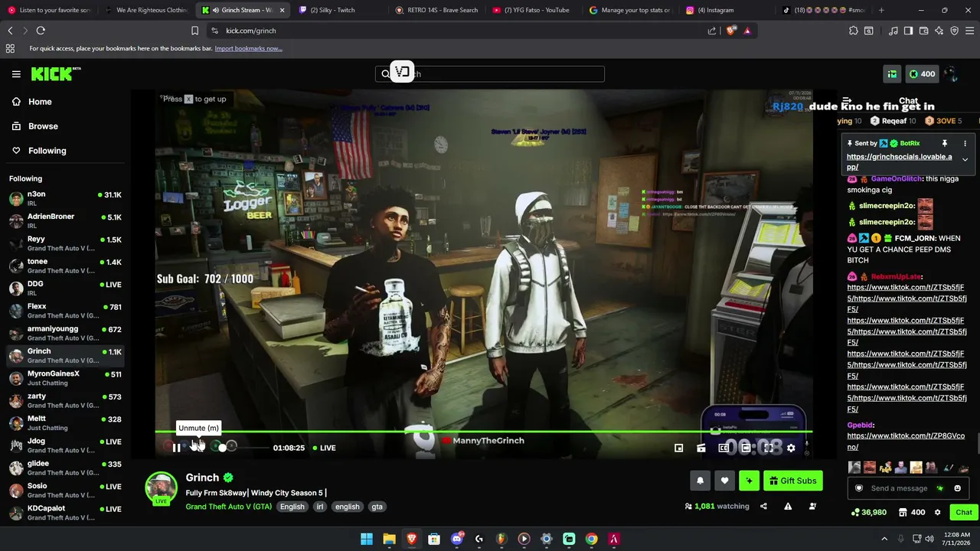Open the profile avatar menu
The width and height of the screenshot is (980, 551).
point(952,74)
